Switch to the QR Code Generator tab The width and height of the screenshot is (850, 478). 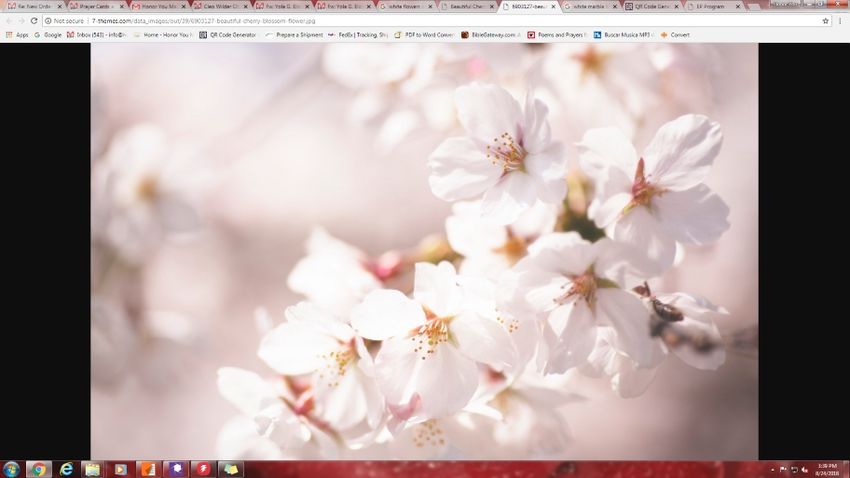pos(651,7)
